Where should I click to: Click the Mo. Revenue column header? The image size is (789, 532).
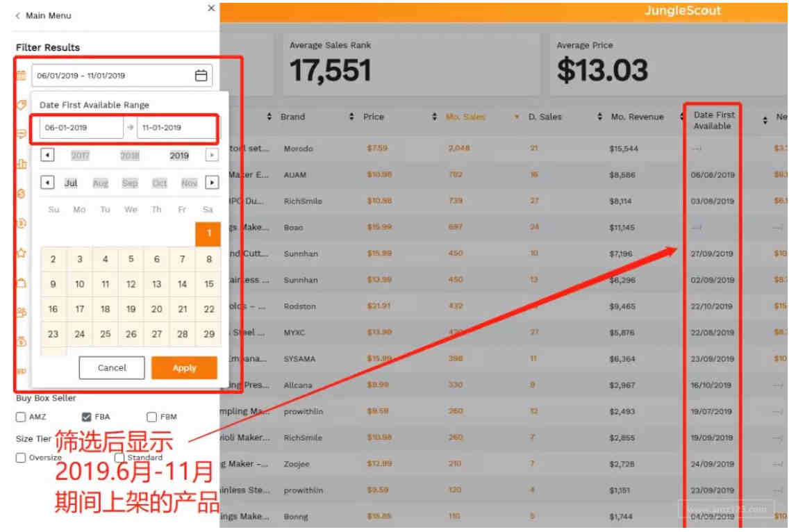(637, 117)
